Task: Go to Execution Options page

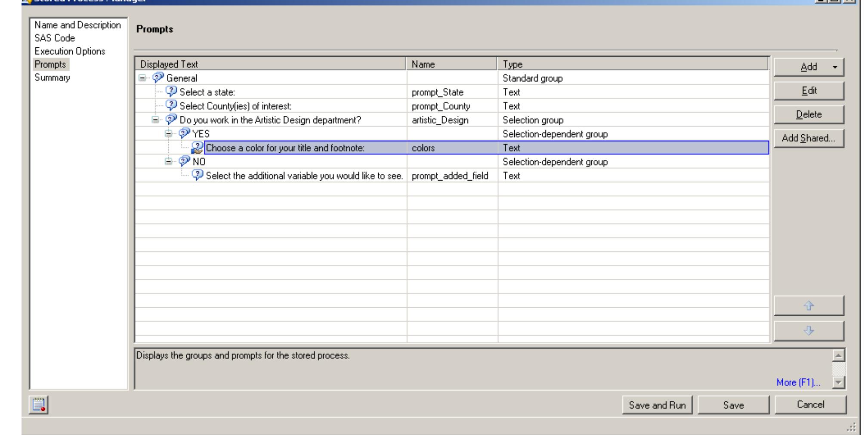Action: click(x=70, y=51)
